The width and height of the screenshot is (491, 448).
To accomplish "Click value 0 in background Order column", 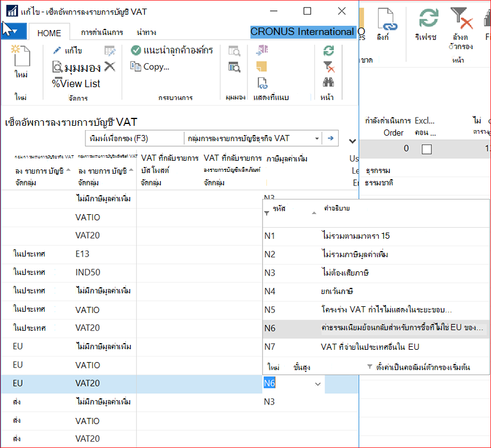I will pos(406,149).
